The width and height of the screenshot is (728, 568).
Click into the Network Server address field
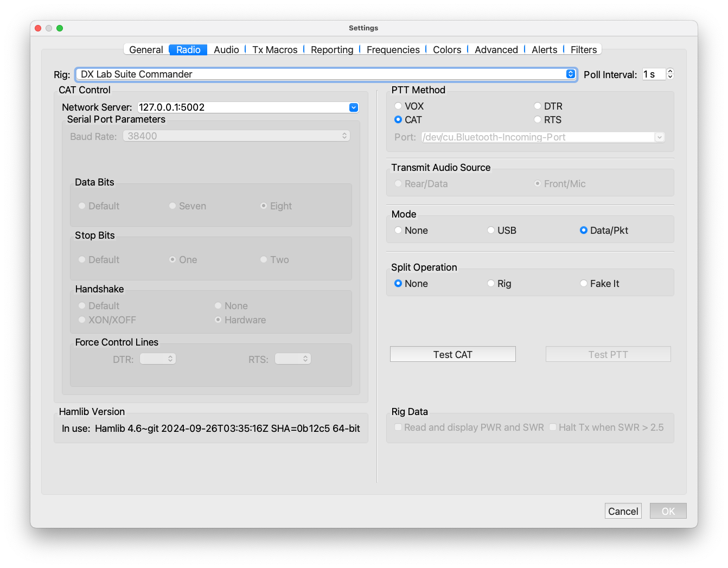241,107
